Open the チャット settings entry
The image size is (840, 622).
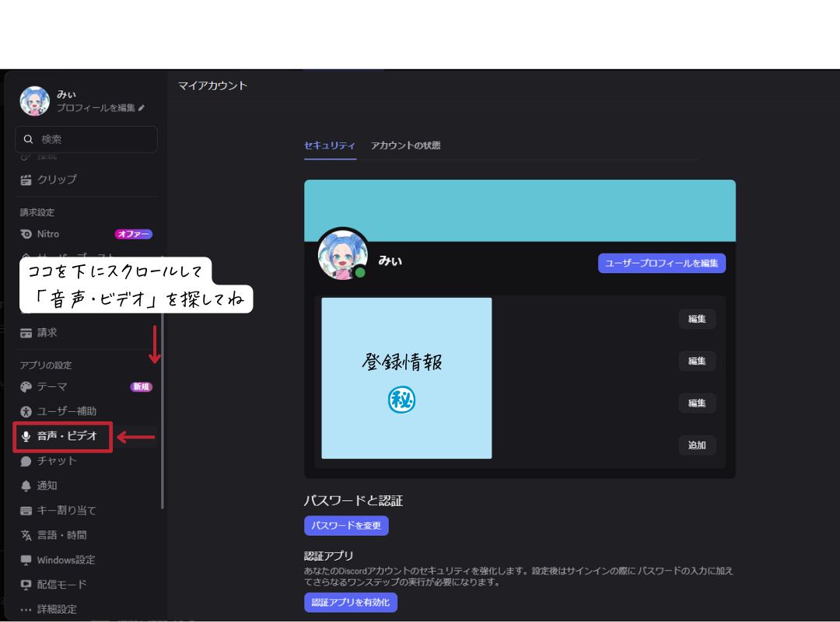point(54,460)
